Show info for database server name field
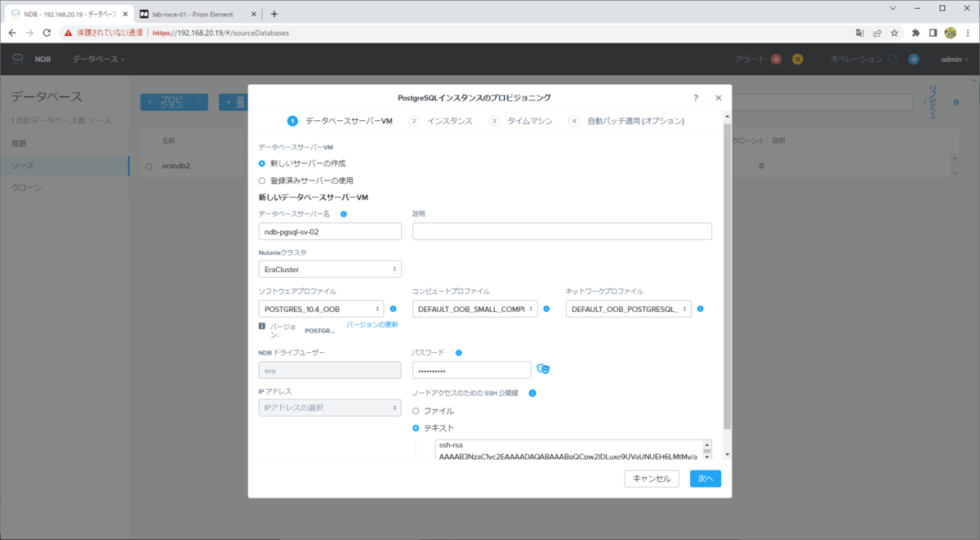This screenshot has width=980, height=540. [343, 214]
